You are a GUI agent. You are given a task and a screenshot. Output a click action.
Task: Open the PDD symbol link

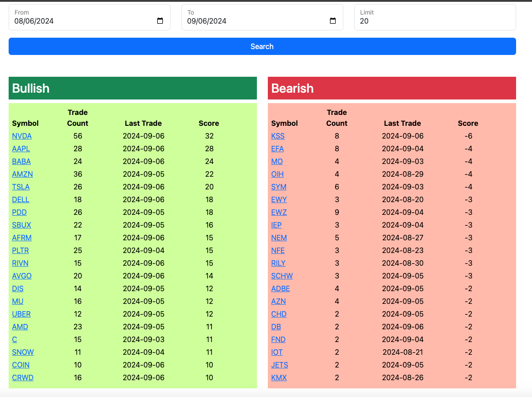(x=20, y=212)
